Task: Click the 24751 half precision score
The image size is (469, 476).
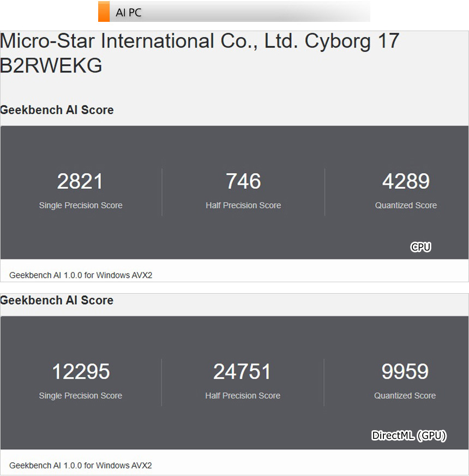Action: point(242,372)
